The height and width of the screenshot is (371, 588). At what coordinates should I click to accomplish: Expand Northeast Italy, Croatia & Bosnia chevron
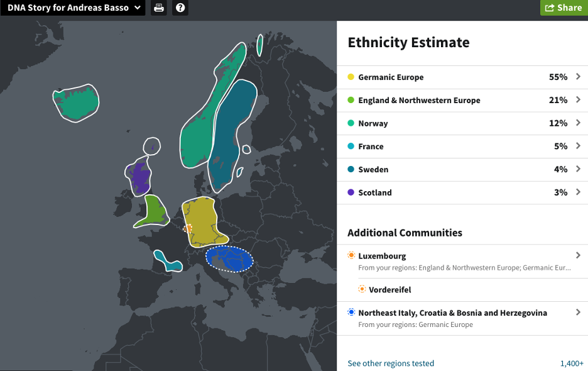578,312
